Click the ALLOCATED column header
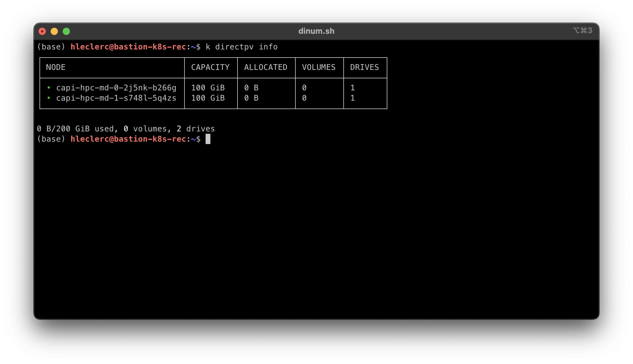This screenshot has height=364, width=633. (266, 67)
